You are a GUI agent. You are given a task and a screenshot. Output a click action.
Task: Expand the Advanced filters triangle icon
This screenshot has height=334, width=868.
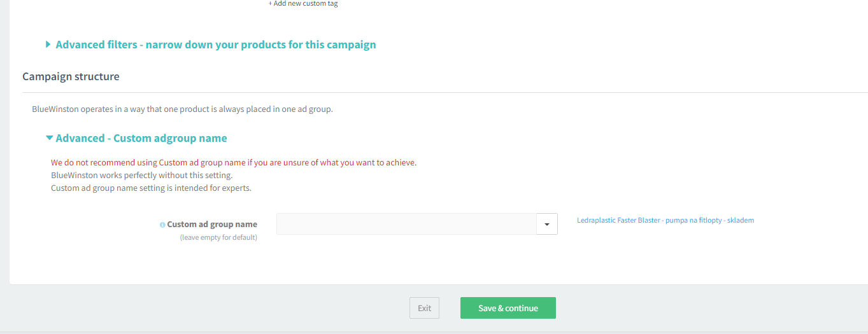point(48,45)
